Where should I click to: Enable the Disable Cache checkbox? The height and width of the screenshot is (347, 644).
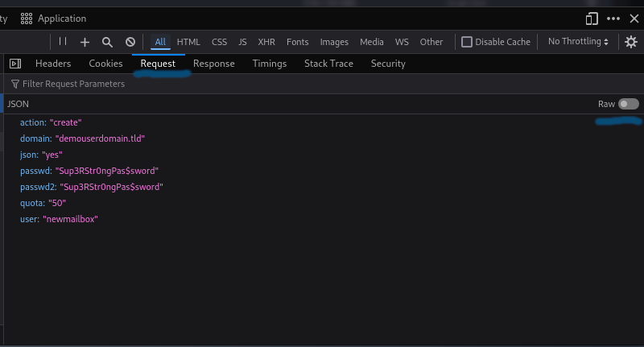coord(467,42)
